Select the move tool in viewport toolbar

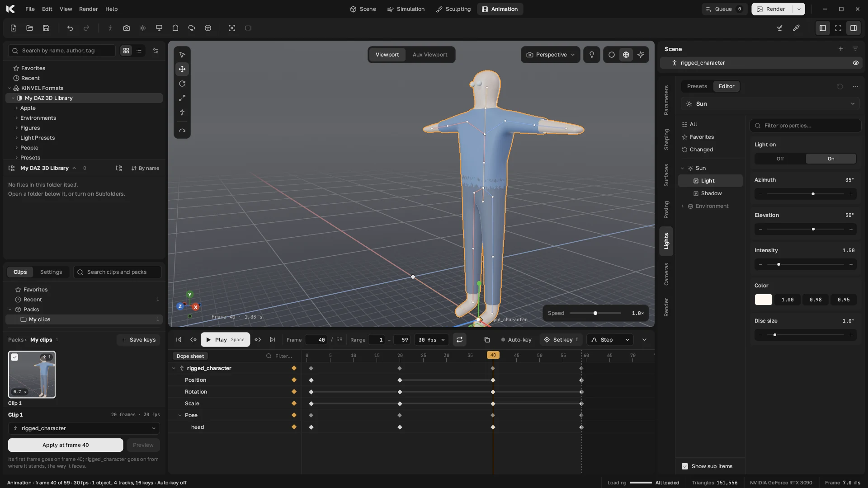click(x=182, y=69)
